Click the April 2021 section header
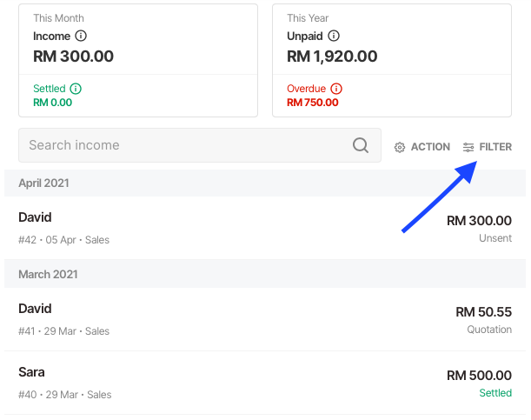 (265, 183)
